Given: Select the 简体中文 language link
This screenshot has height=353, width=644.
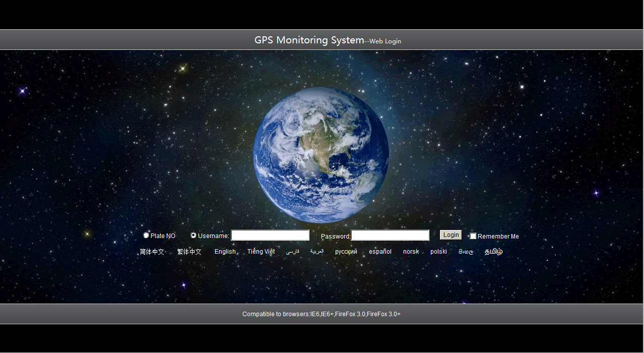Looking at the screenshot, I should pos(152,251).
